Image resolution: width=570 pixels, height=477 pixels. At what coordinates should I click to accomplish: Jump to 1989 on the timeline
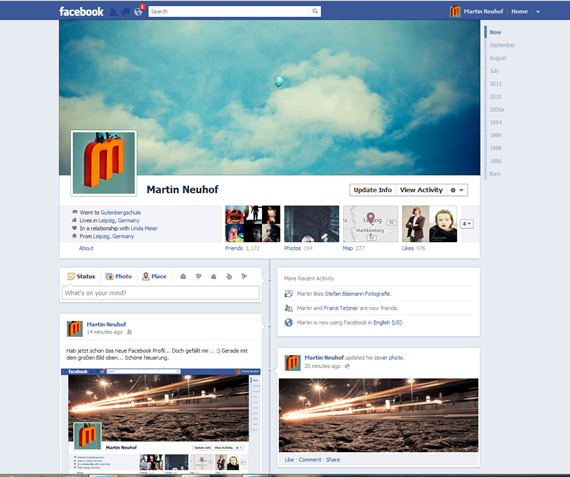495,135
